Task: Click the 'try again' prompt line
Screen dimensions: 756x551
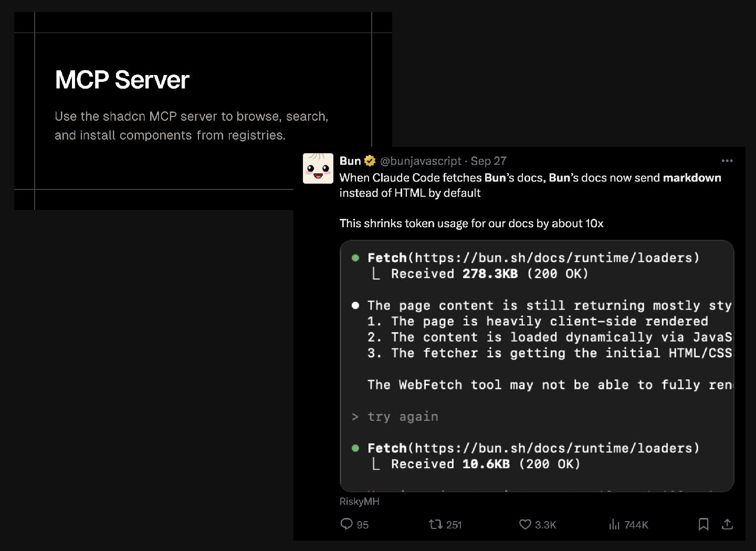Action: [395, 417]
